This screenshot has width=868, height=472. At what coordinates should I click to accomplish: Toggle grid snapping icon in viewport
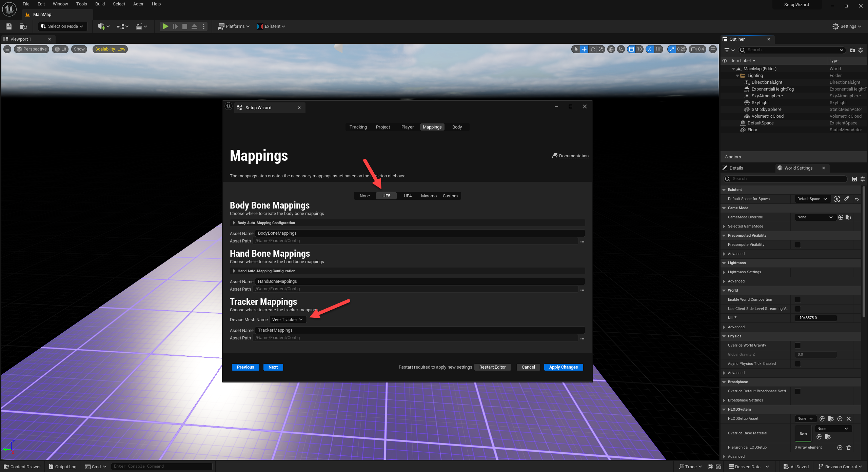(x=631, y=49)
